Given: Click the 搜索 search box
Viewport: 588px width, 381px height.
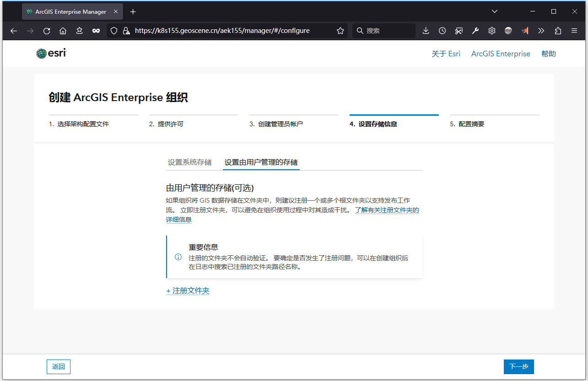Looking at the screenshot, I should tap(384, 31).
